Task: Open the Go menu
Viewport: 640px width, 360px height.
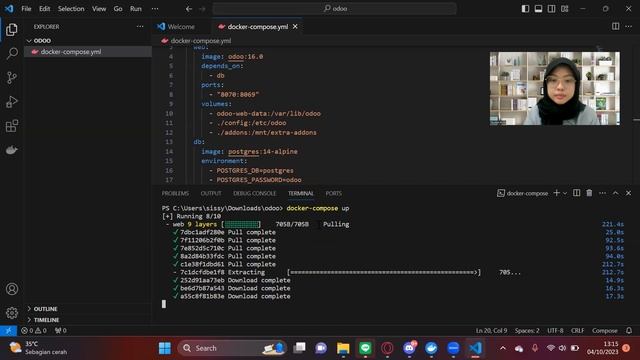Action: tap(118, 9)
